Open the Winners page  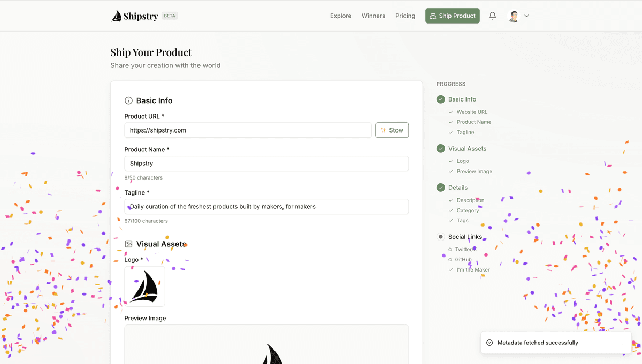(x=373, y=16)
